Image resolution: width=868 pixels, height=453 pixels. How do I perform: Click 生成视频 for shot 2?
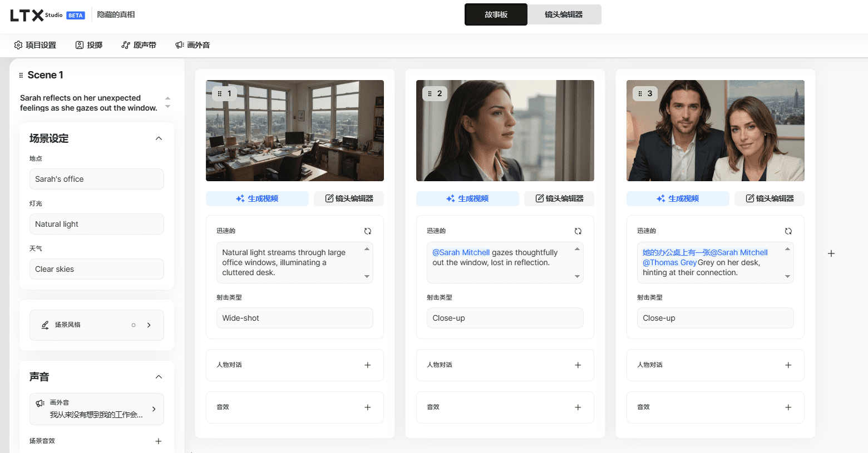point(467,198)
